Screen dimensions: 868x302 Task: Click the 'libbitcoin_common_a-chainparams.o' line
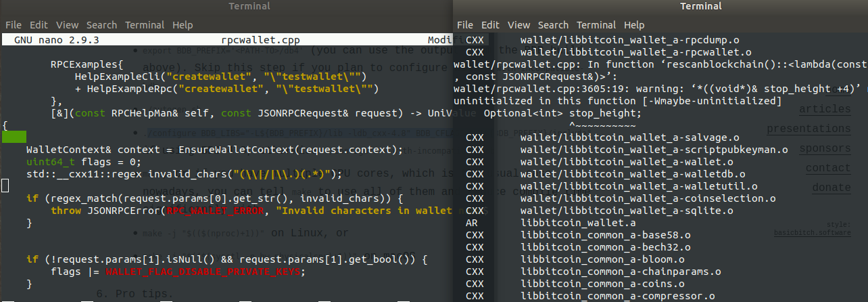[x=594, y=271]
